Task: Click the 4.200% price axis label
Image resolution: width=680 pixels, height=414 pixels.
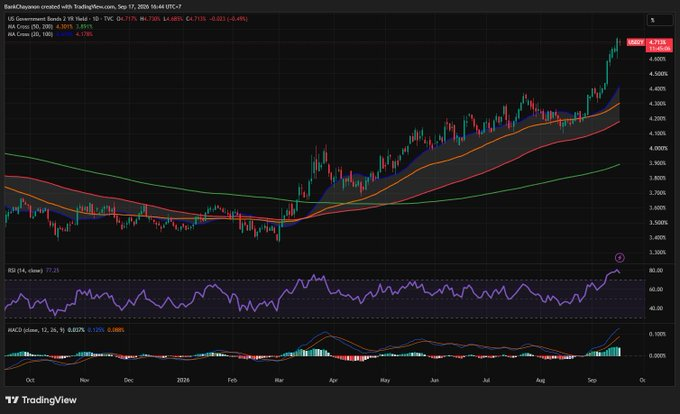Action: tap(658, 118)
